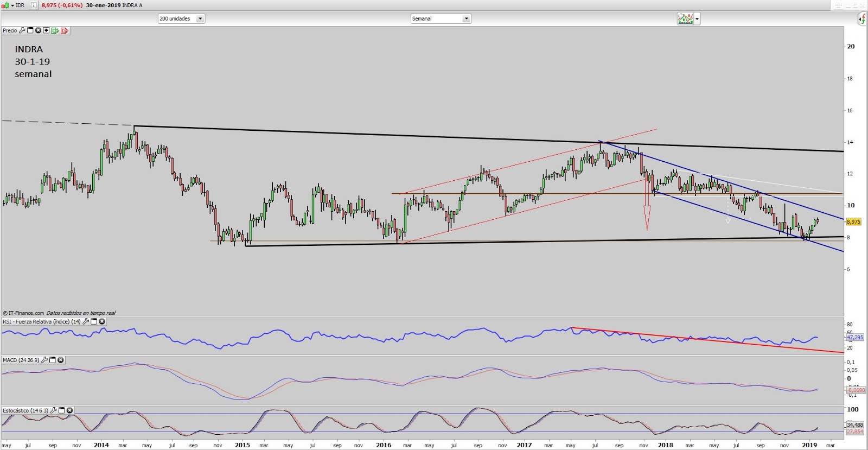Maximize the Estocástico panel
Image resolution: width=868 pixels, height=450 pixels.
pyautogui.click(x=62, y=410)
